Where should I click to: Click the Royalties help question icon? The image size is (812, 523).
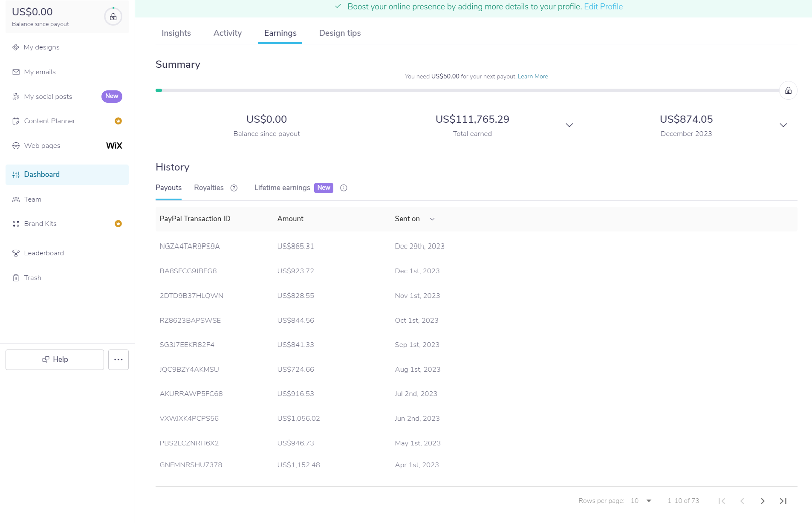234,188
